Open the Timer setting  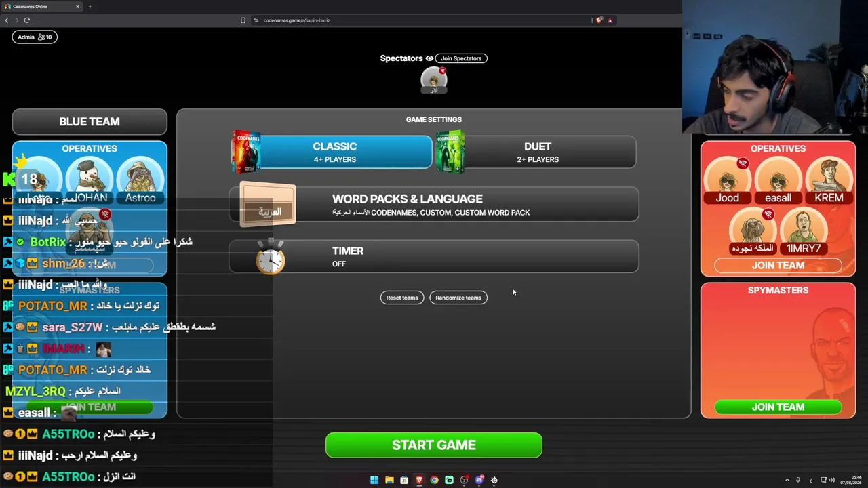click(434, 256)
